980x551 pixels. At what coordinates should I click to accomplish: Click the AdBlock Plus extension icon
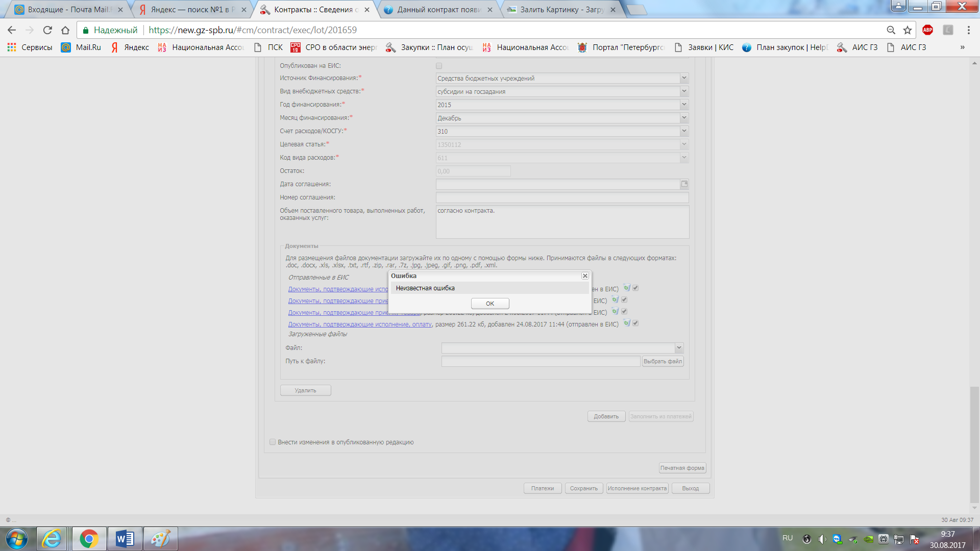[927, 30]
